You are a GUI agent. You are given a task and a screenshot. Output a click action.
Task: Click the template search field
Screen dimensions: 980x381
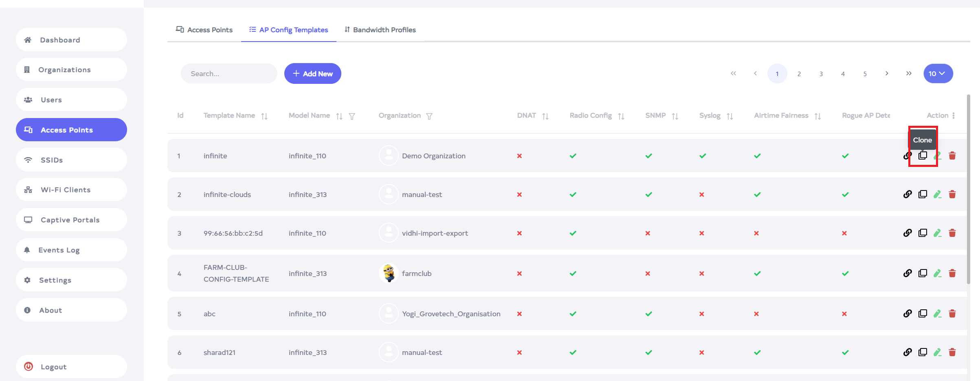229,74
